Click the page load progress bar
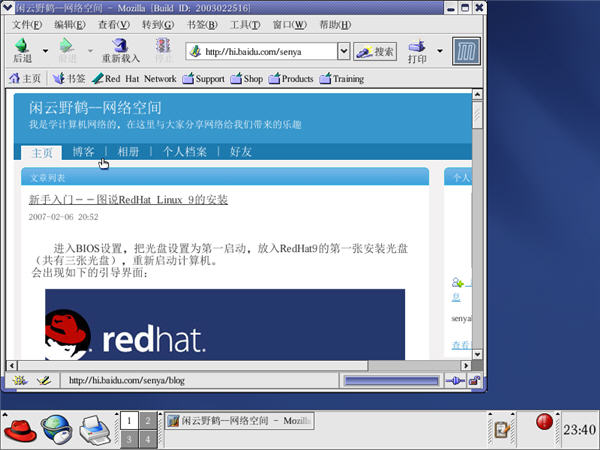Image resolution: width=600 pixels, height=450 pixels. point(391,381)
